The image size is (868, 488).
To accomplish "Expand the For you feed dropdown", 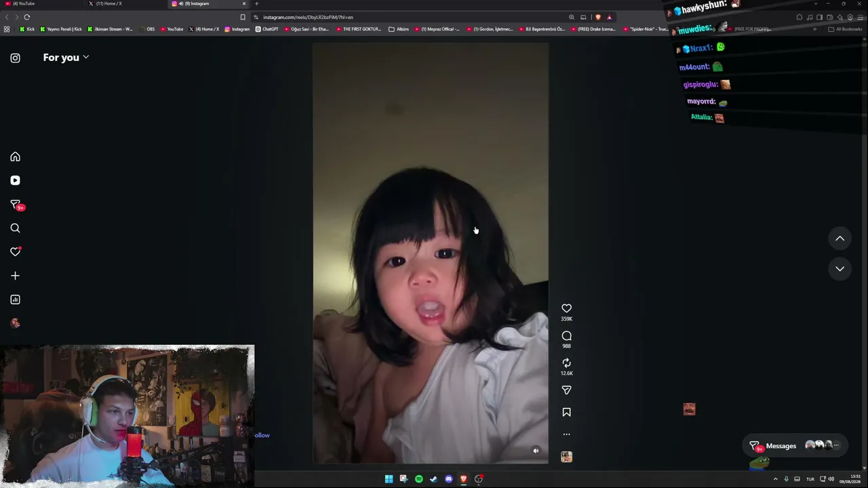I will pos(66,58).
